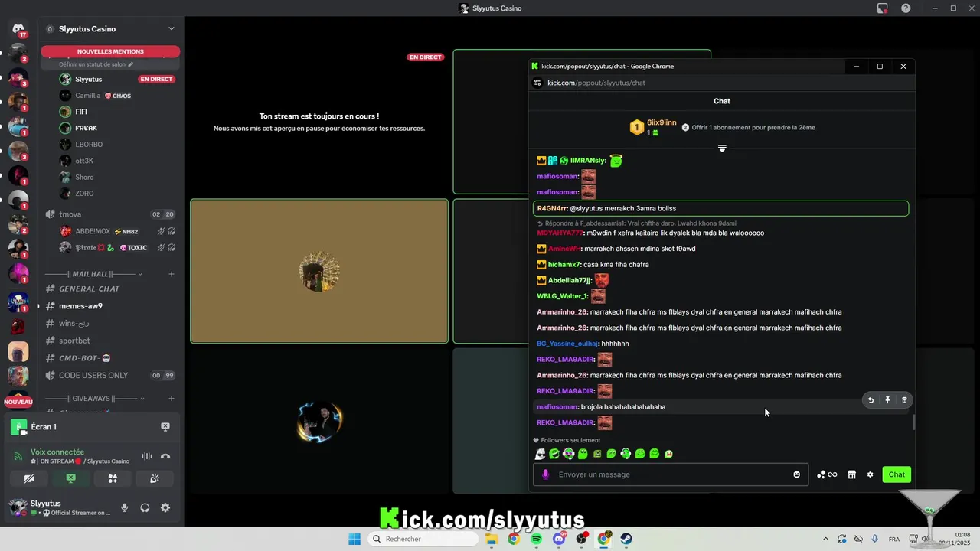Select the golden user tile in the call
980x551 pixels.
(319, 271)
